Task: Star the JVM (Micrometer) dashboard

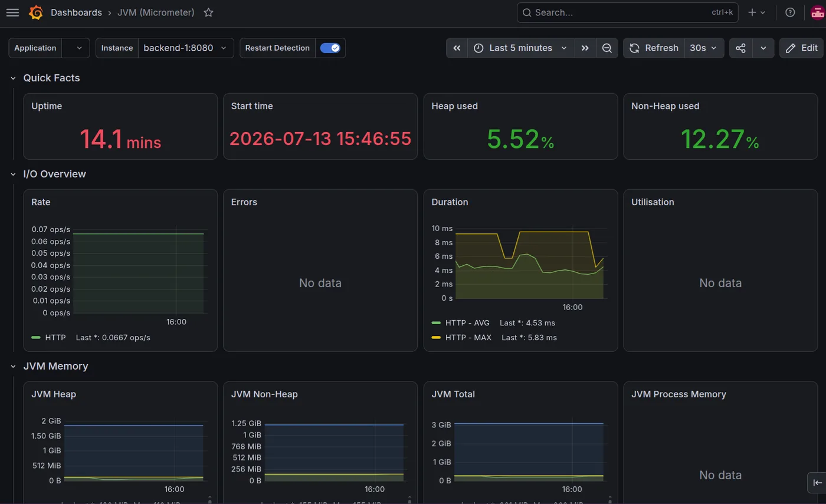Action: [208, 12]
